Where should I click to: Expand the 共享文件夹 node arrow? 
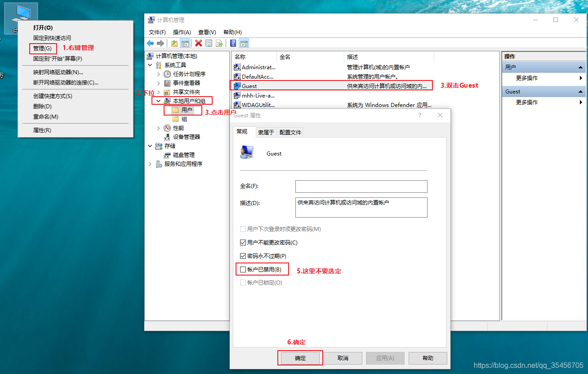[x=159, y=92]
